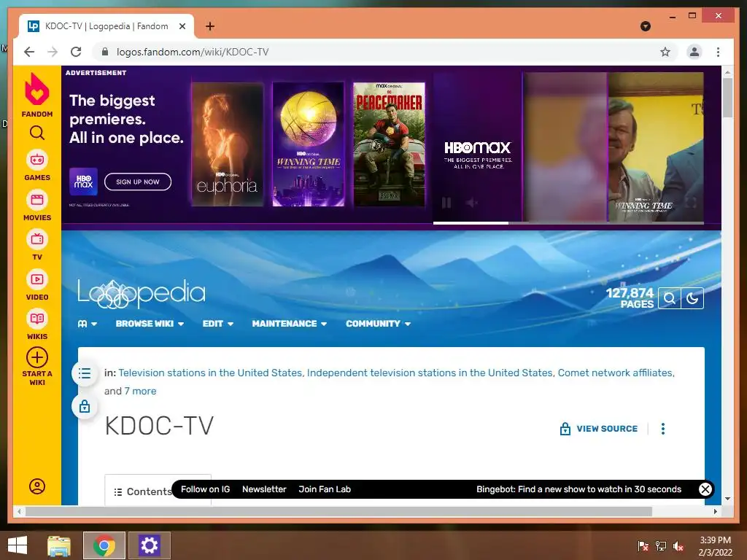The image size is (747, 560).
Task: Open the Wikis section icon
Action: (37, 319)
